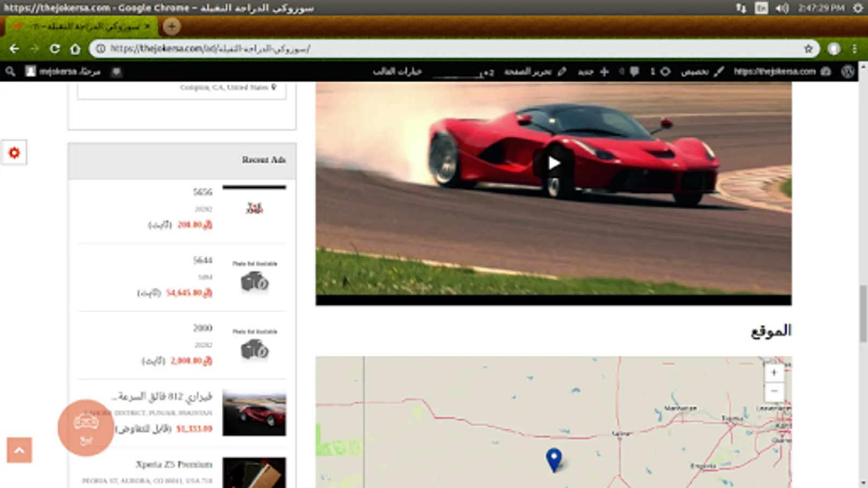Zoom in on the map

coord(774,373)
